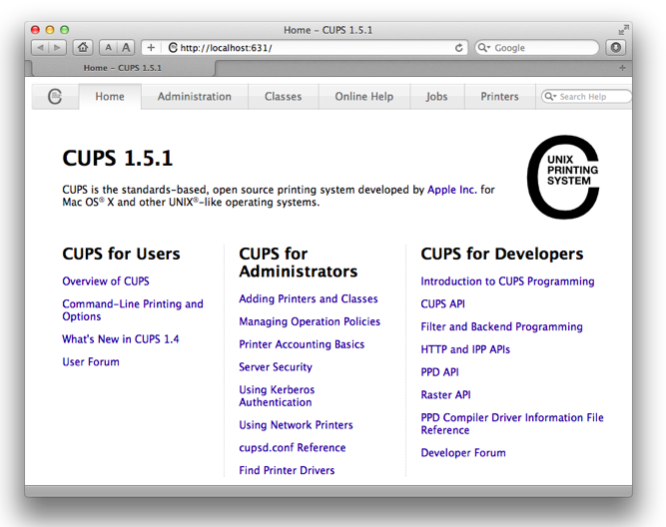The height and width of the screenshot is (527, 666).
Task: Open the Server Security link
Action: (x=276, y=367)
